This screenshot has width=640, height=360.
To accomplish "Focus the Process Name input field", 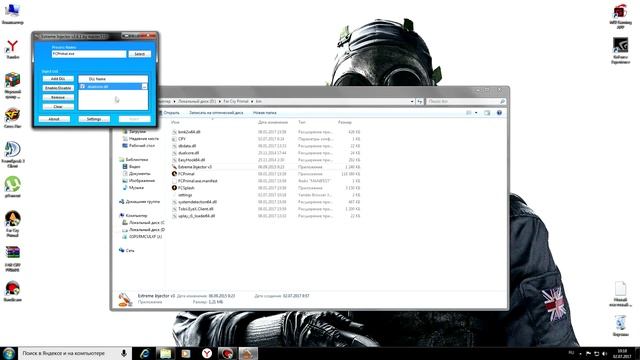I will (x=89, y=53).
